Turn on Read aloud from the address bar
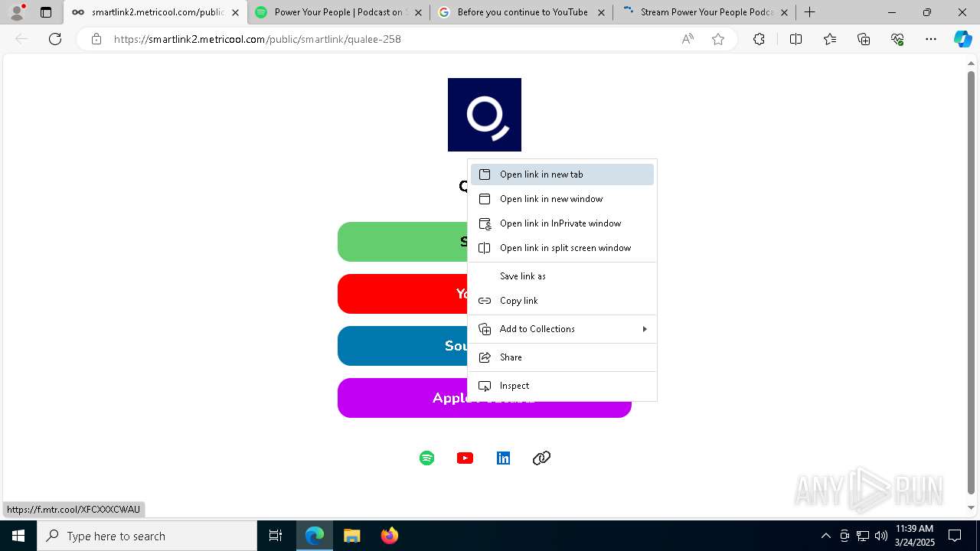 click(x=688, y=39)
